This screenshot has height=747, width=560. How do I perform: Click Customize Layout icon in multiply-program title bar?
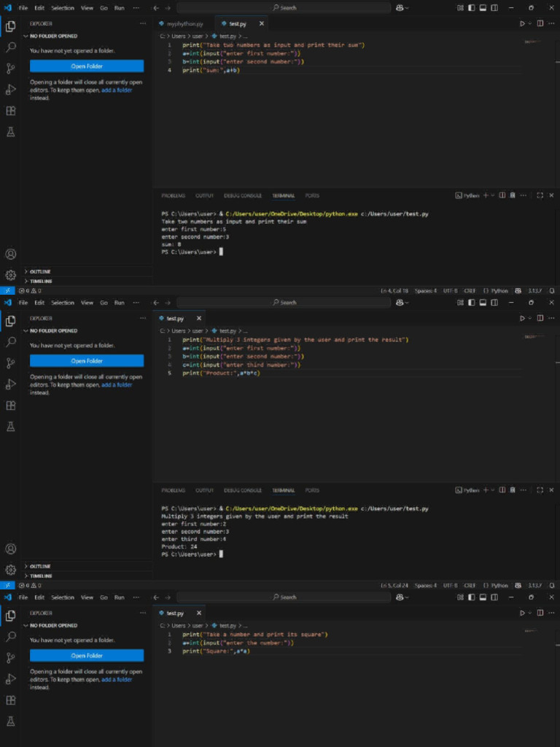460,303
